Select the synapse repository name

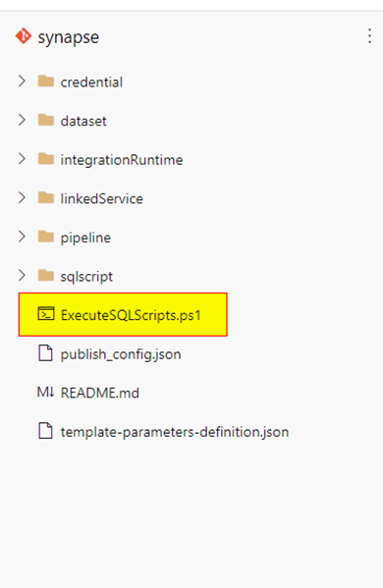[69, 37]
